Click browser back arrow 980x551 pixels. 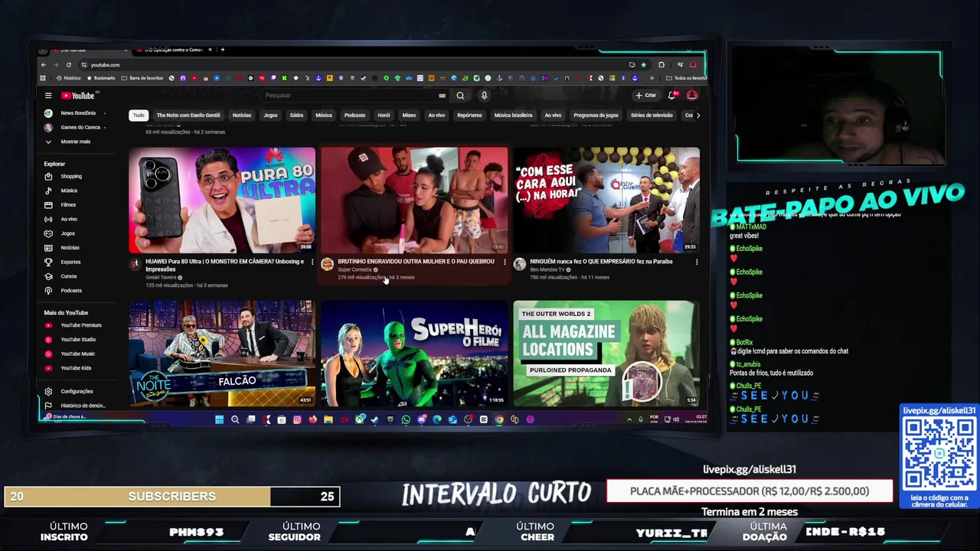(44, 65)
